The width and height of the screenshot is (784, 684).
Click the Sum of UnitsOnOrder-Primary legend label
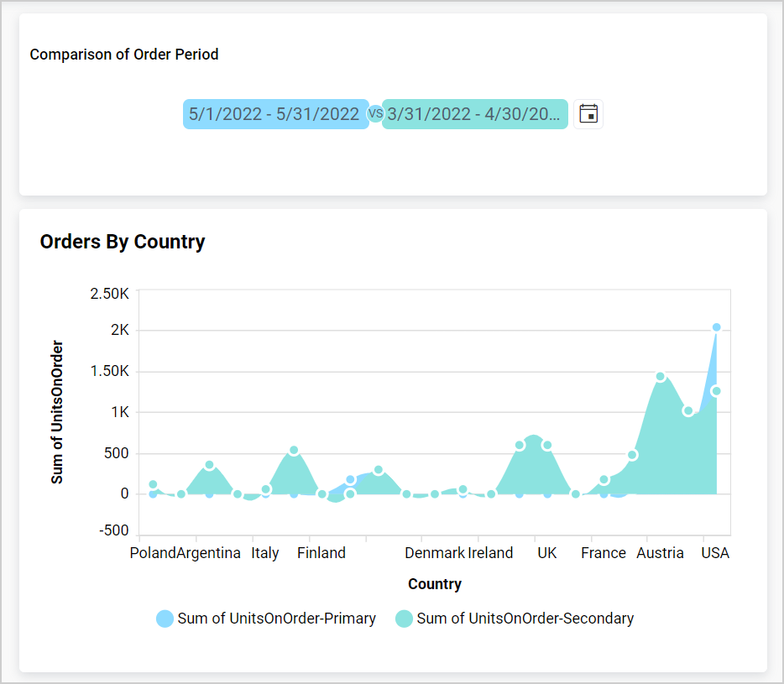(277, 618)
